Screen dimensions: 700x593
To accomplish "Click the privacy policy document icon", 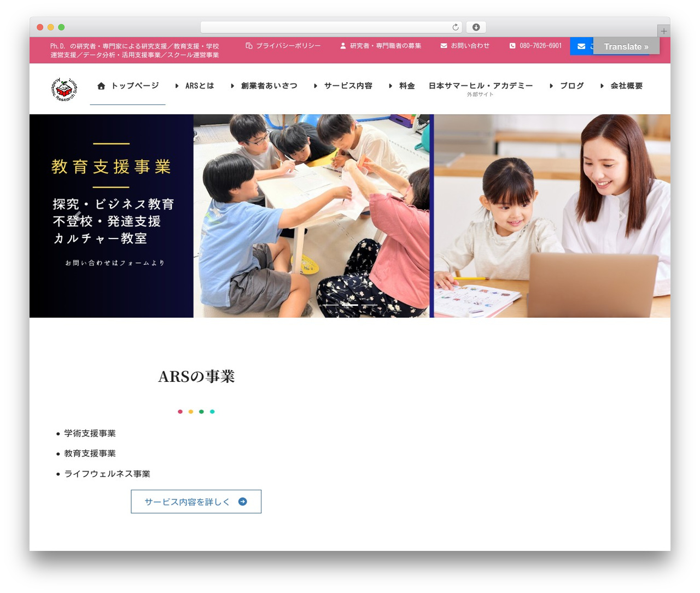I will point(249,46).
